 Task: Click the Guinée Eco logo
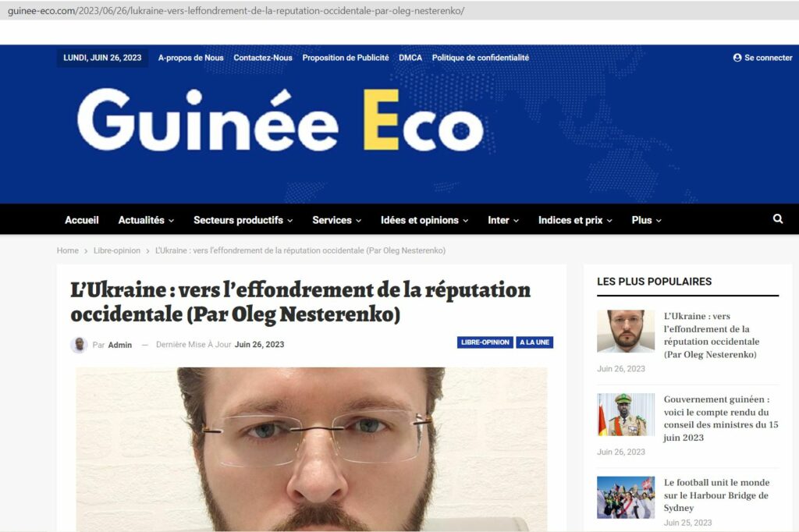pos(280,121)
